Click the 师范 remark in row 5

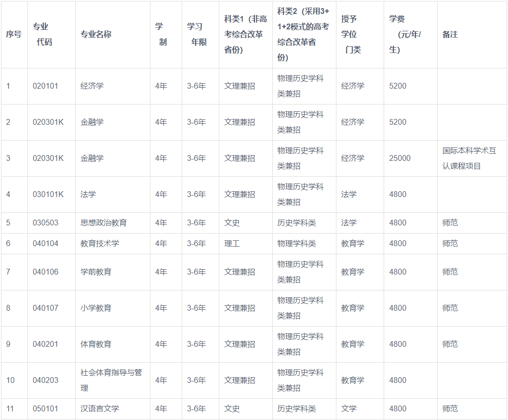tap(450, 223)
